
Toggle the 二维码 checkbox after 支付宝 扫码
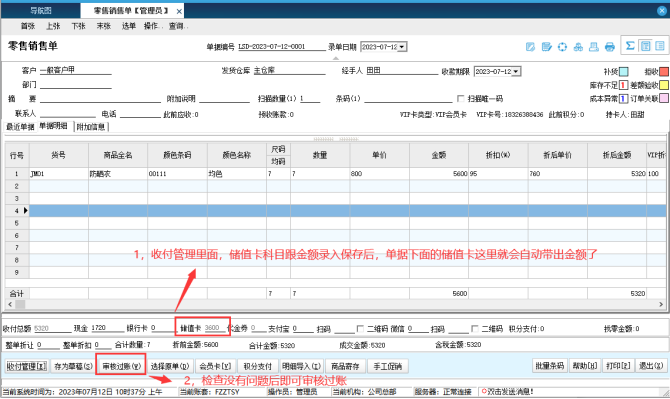(360, 329)
